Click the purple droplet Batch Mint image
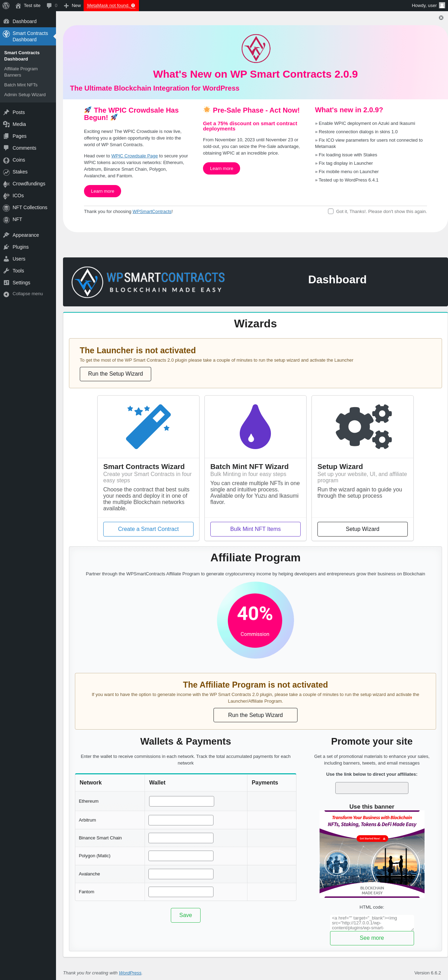 pyautogui.click(x=255, y=426)
